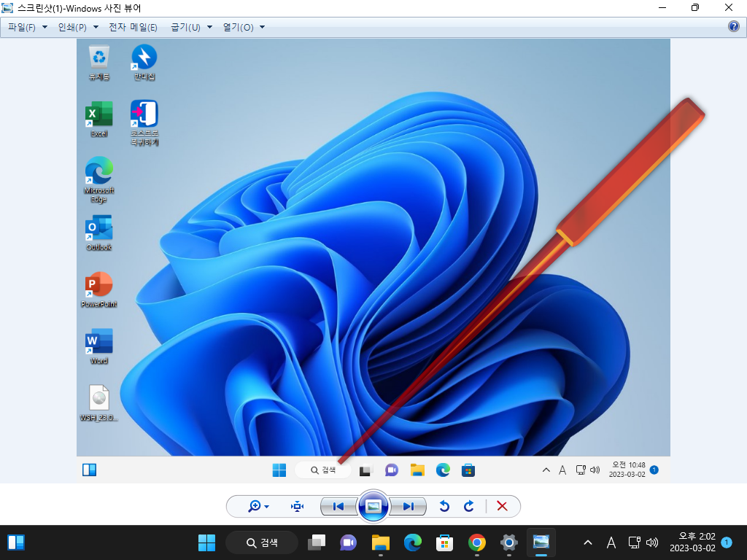Expand the 굽기(U) dropdown

192,27
